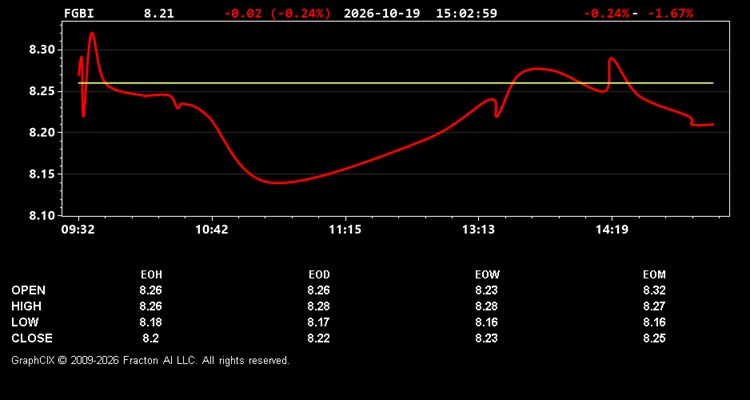Click the 8.25 y-axis label

(43, 91)
